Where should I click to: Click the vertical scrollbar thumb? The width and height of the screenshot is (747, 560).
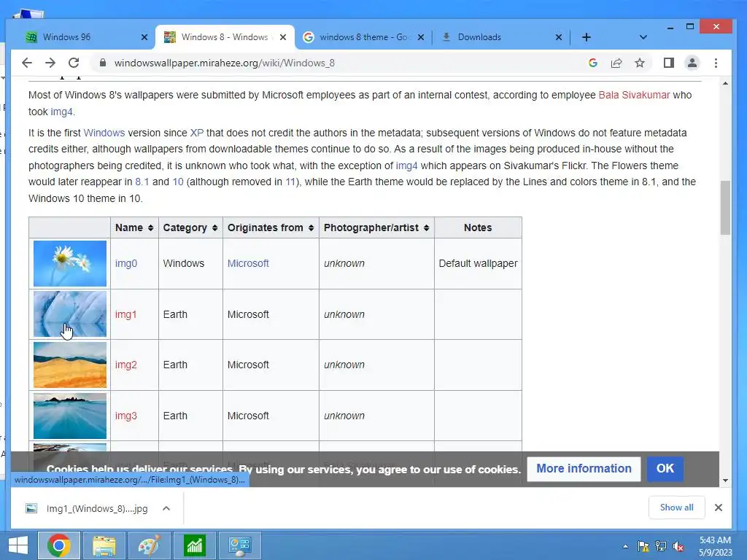pos(725,208)
